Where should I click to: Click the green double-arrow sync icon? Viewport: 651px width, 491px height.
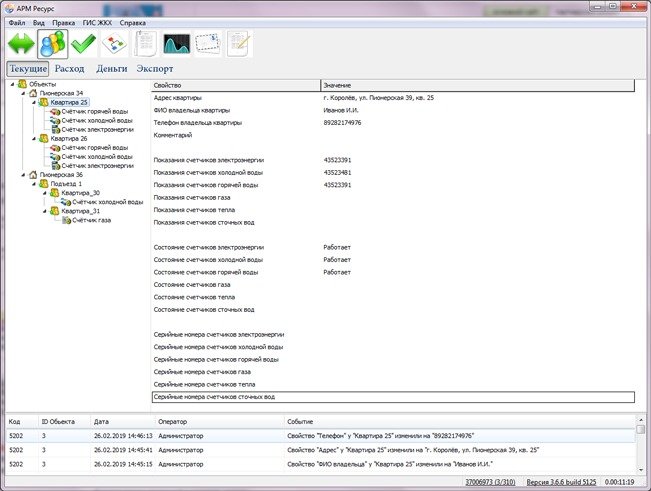click(x=20, y=45)
